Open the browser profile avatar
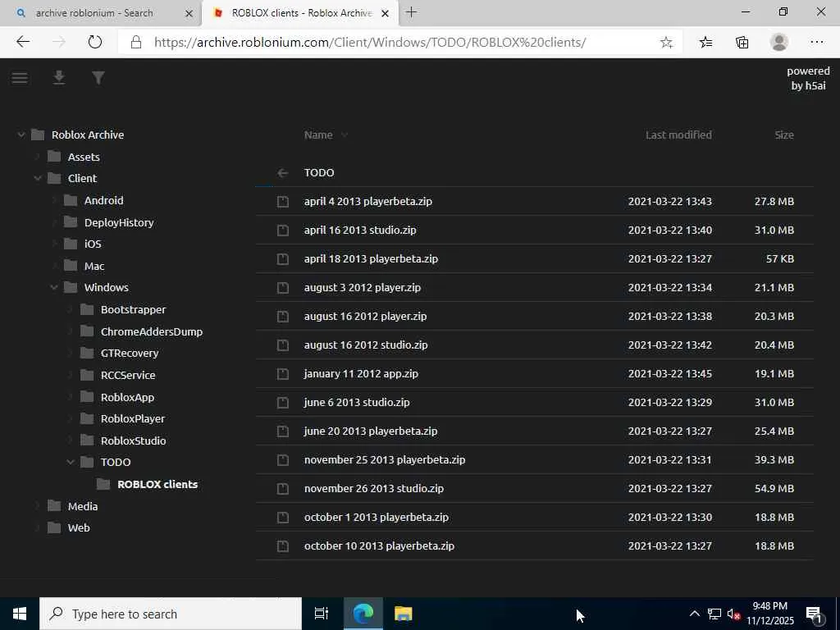Image resolution: width=840 pixels, height=630 pixels. tap(779, 43)
